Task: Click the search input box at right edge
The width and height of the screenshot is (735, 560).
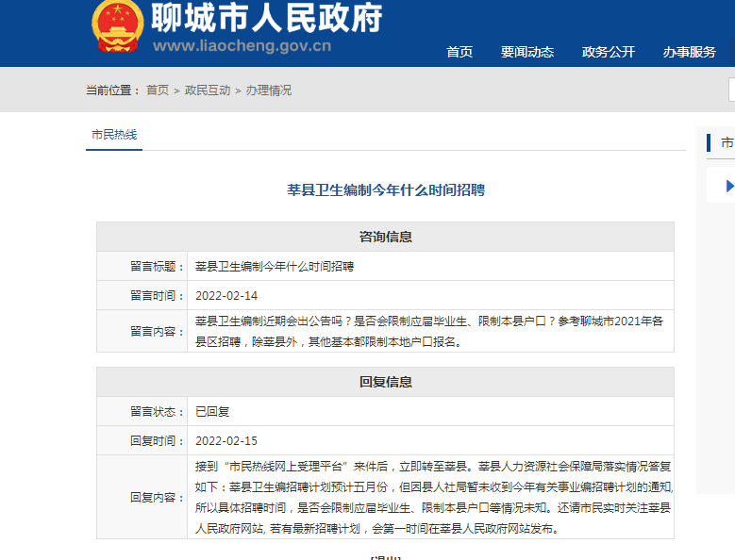Action: [731, 90]
